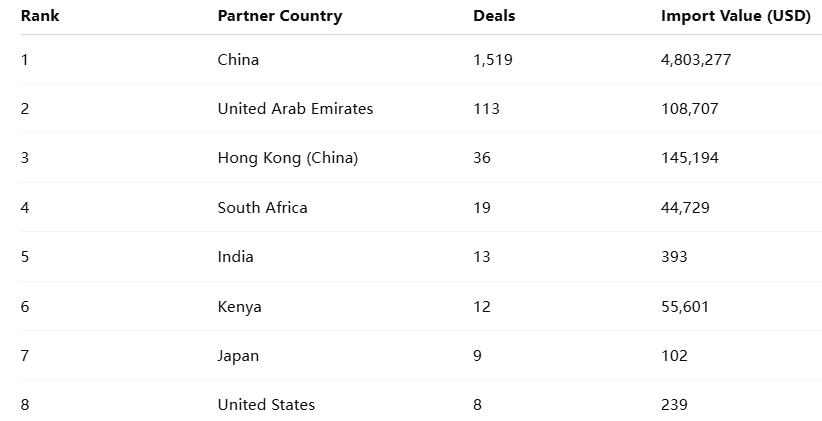Image resolution: width=822 pixels, height=421 pixels.
Task: Click the rank 8 cell
Action: click(25, 405)
